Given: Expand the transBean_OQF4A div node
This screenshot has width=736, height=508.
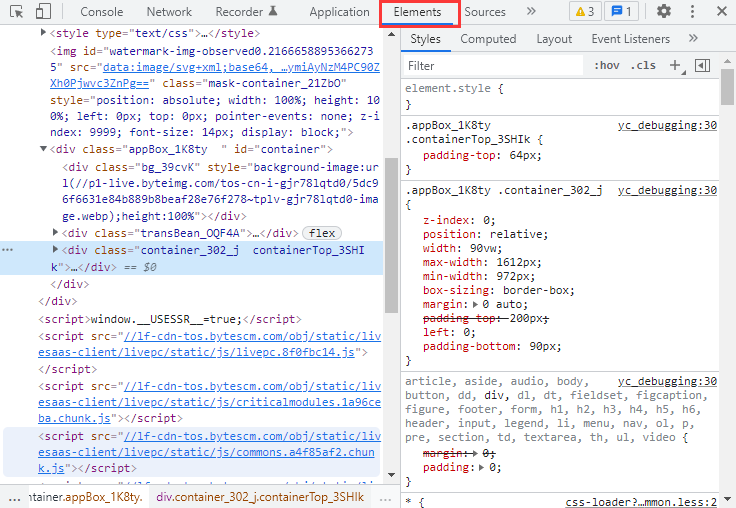Looking at the screenshot, I should [55, 232].
